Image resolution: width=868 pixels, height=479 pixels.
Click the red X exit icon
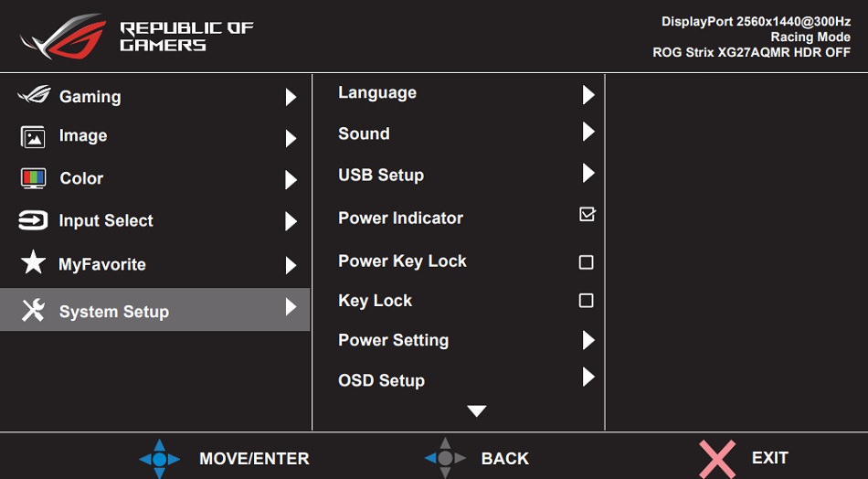pos(717,458)
